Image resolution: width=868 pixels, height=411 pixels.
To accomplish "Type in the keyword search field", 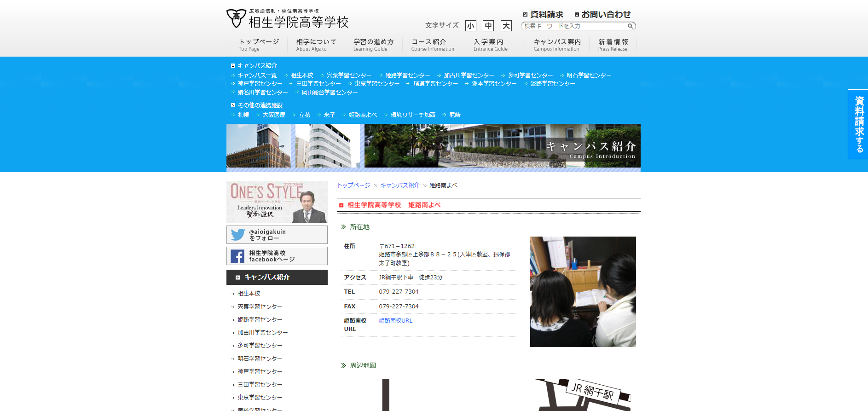I will coord(575,26).
